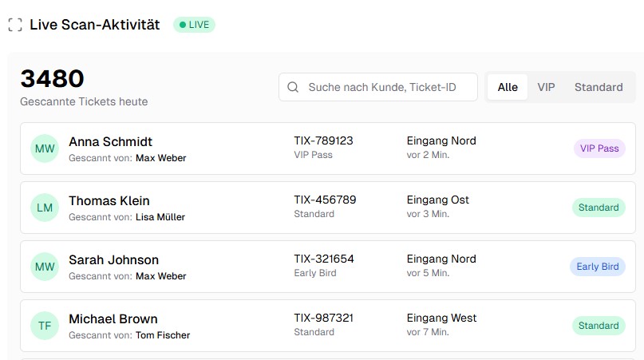The height and width of the screenshot is (360, 644).
Task: Open ticket TIX-456789
Action: [x=325, y=200]
